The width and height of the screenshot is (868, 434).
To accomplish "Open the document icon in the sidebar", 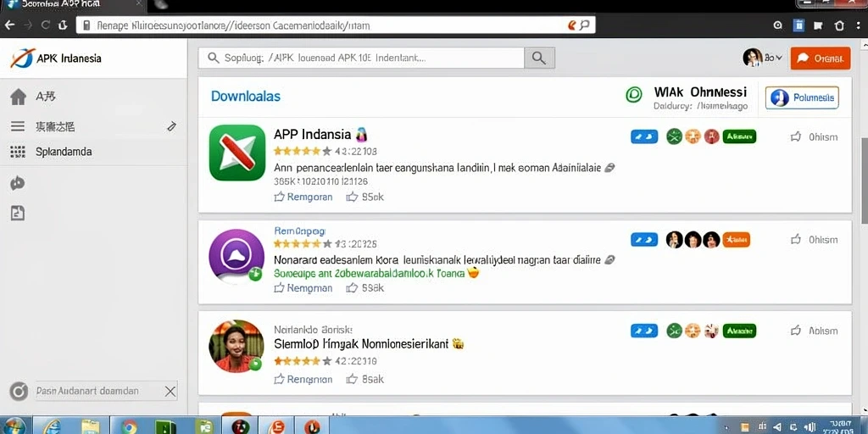I will [x=18, y=213].
